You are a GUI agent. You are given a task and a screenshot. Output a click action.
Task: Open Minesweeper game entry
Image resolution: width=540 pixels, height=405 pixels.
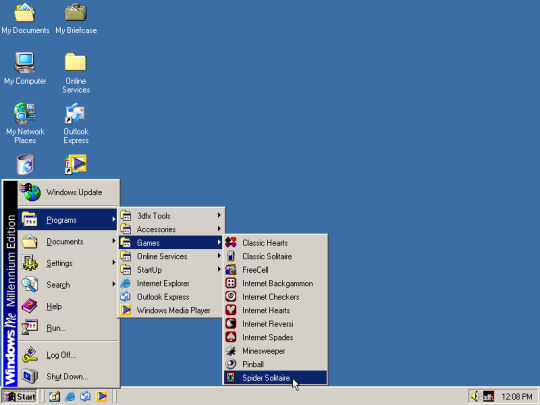[x=275, y=351]
